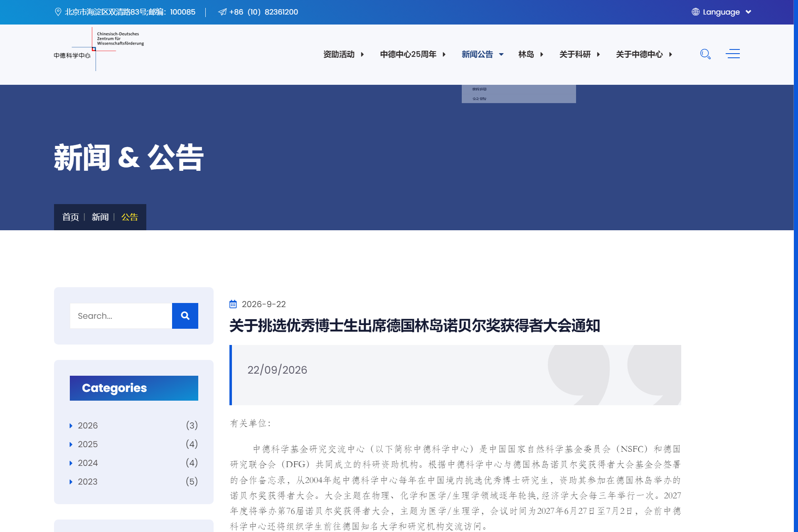Click the phone number +86 (10) 82361200
Screen dimensions: 798x532
(x=264, y=12)
